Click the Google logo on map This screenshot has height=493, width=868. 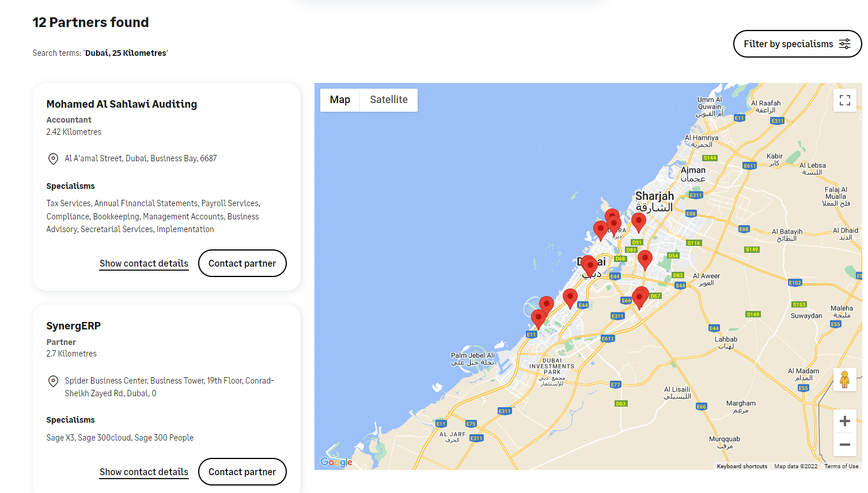coord(336,462)
